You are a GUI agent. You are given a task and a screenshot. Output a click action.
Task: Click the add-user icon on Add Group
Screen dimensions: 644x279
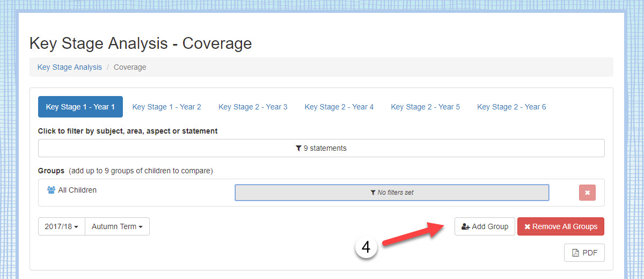click(x=466, y=227)
